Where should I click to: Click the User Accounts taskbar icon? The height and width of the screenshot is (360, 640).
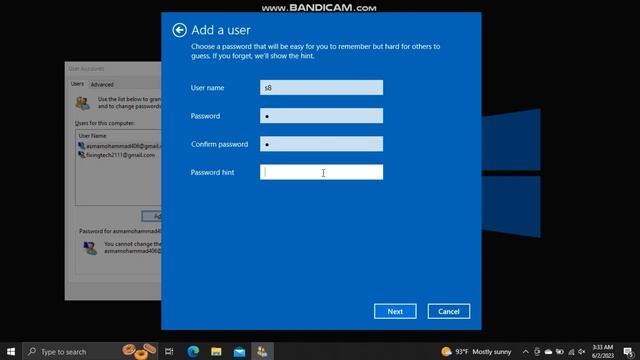(x=262, y=351)
